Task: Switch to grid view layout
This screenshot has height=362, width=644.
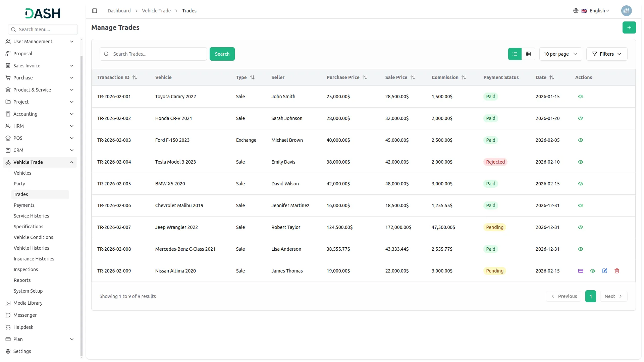Action: [528, 54]
